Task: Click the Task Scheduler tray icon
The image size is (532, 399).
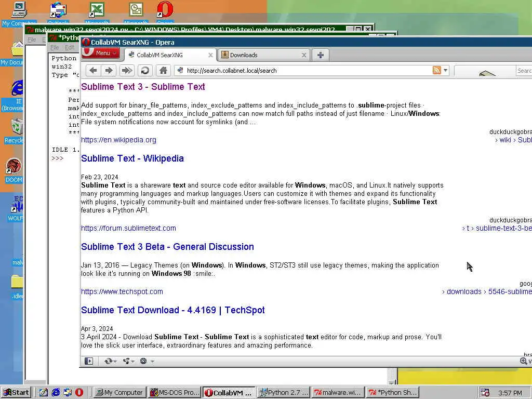Action: point(485,393)
